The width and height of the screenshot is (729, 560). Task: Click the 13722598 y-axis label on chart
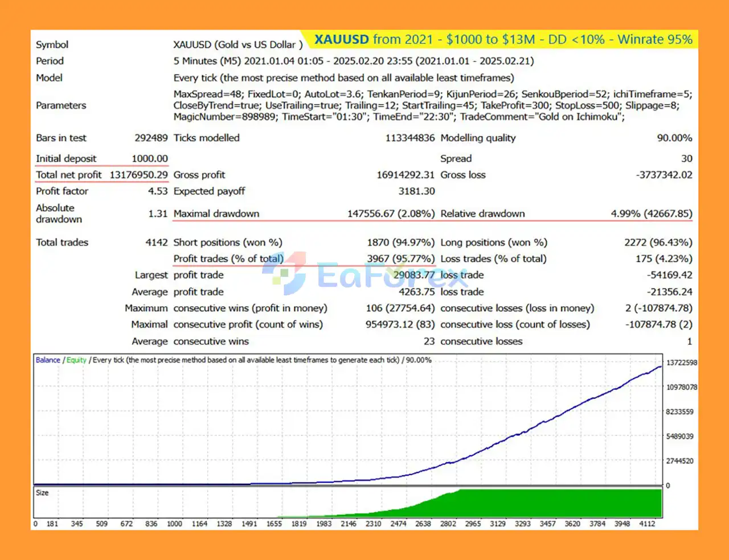pyautogui.click(x=681, y=363)
